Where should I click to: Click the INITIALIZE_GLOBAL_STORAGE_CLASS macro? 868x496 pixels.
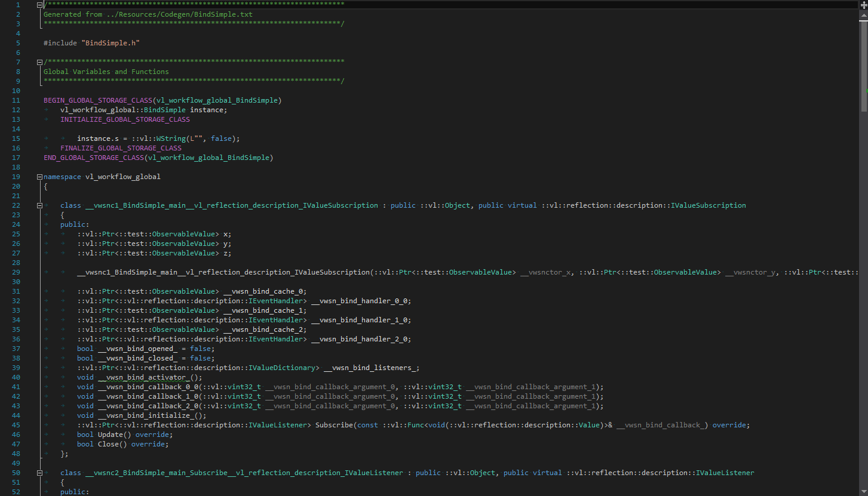125,119
